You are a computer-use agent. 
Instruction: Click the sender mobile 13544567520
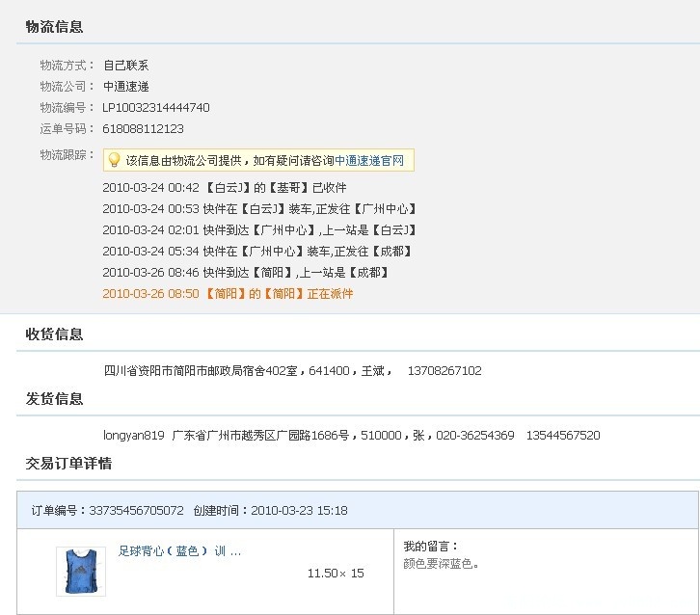(x=563, y=435)
